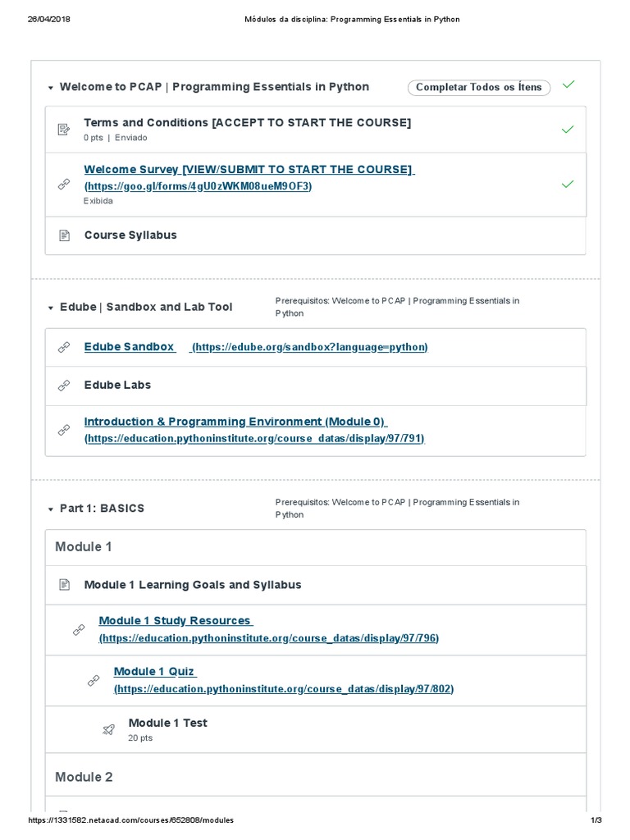Click the link icon beside Module 1 Study Resources
Viewport: 630px width, 840px height.
(79, 629)
